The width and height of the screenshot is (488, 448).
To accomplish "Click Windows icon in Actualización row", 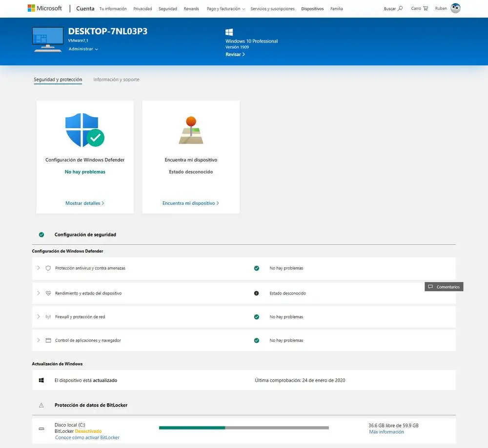I will click(x=41, y=380).
